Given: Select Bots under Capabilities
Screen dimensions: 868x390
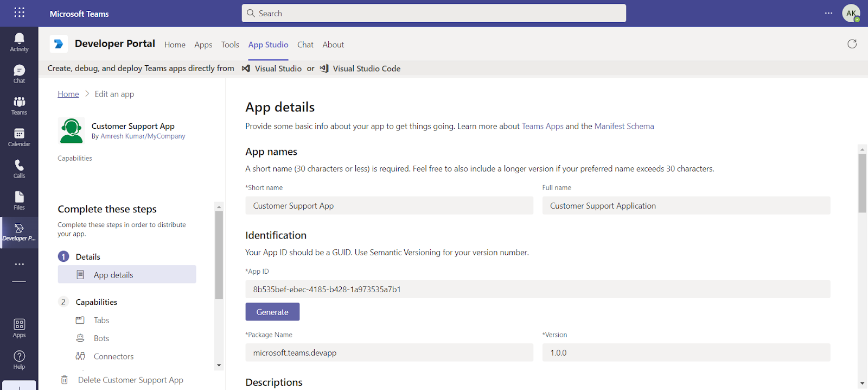Looking at the screenshot, I should tap(101, 338).
